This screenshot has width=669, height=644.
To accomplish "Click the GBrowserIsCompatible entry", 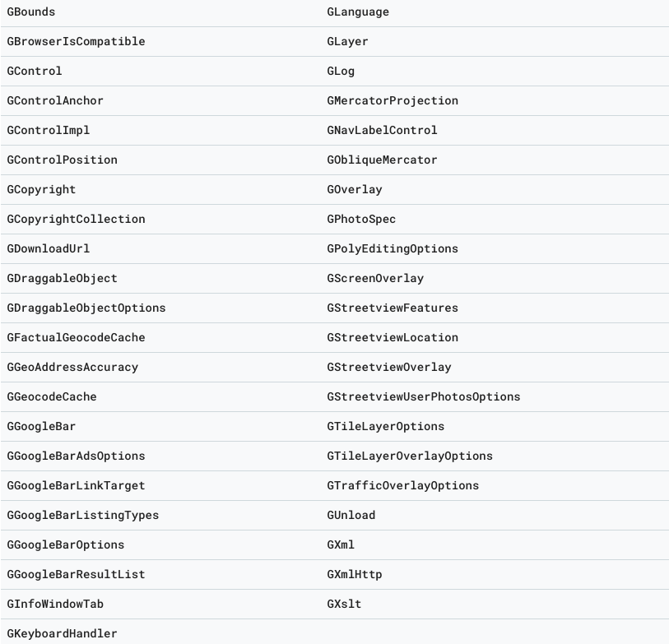I will [x=64, y=42].
